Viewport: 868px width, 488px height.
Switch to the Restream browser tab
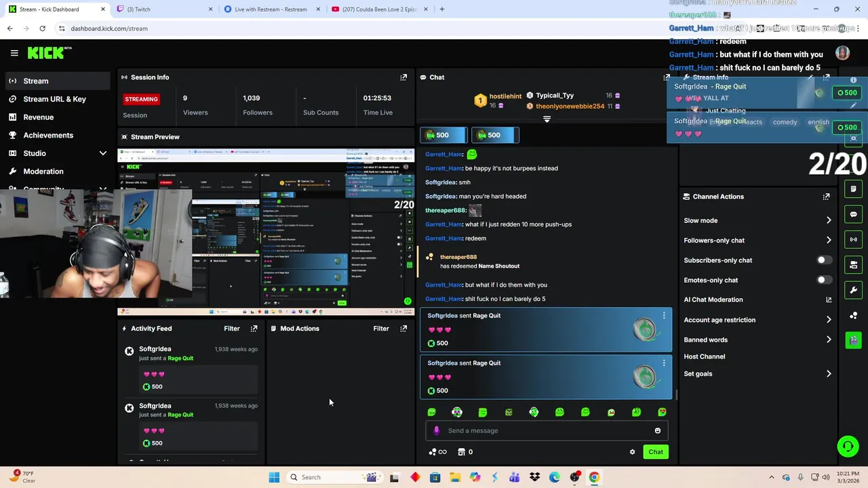coord(273,9)
